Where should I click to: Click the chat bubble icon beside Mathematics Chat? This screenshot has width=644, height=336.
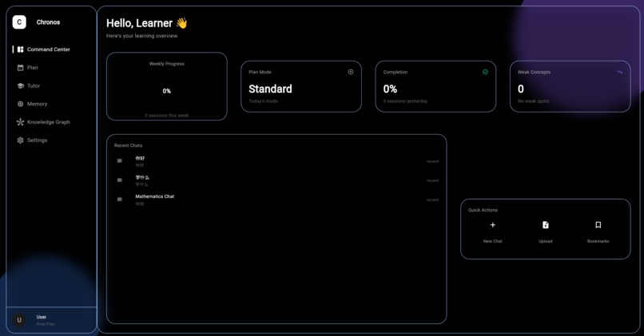[120, 200]
